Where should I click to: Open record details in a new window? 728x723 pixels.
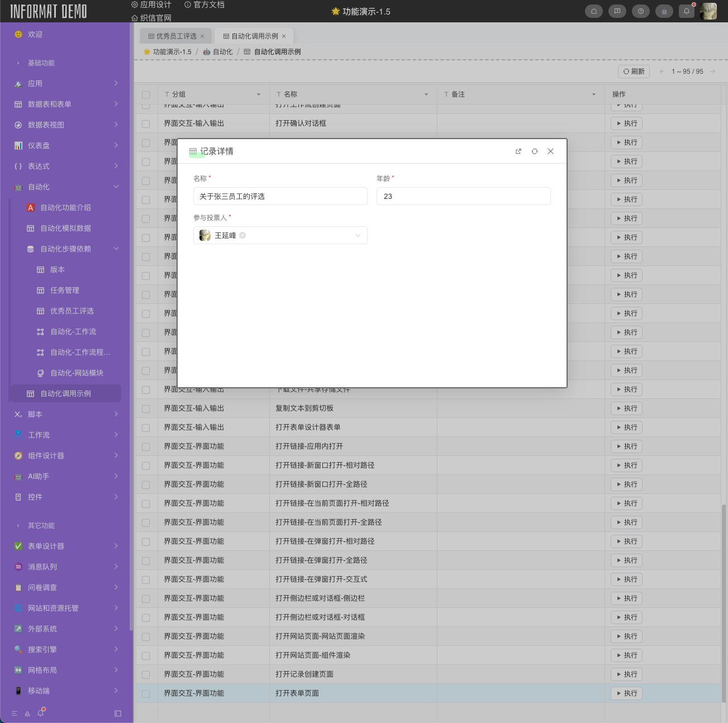(518, 151)
